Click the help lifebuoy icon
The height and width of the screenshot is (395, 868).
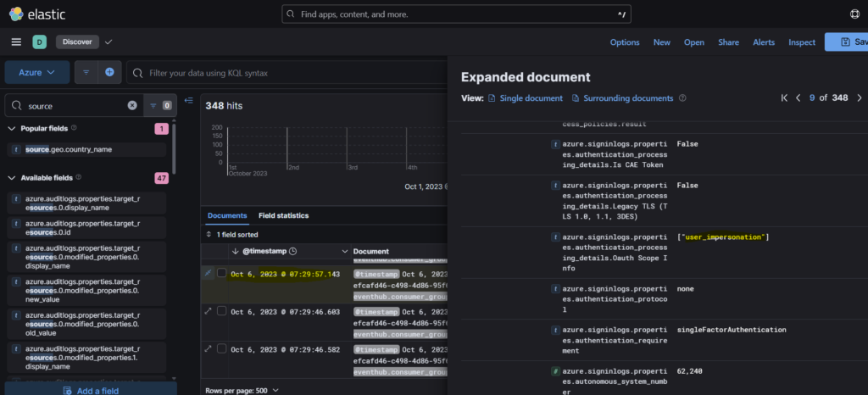click(x=854, y=14)
